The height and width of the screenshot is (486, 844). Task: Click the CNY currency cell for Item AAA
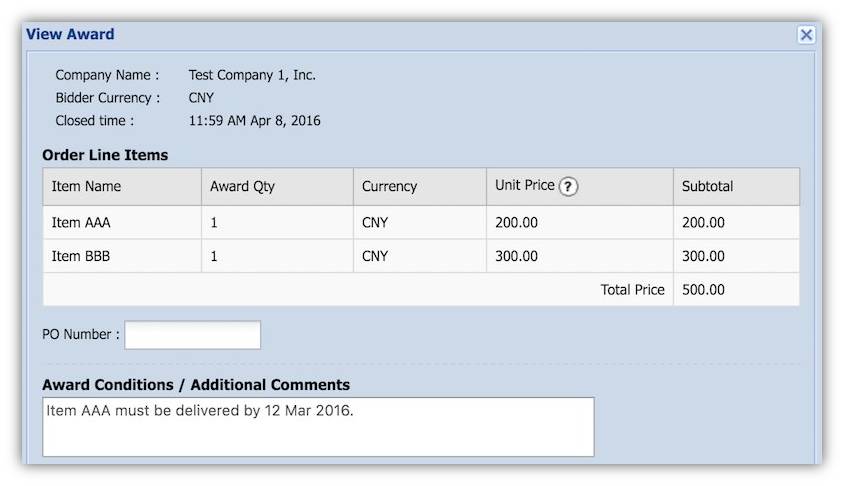click(375, 223)
